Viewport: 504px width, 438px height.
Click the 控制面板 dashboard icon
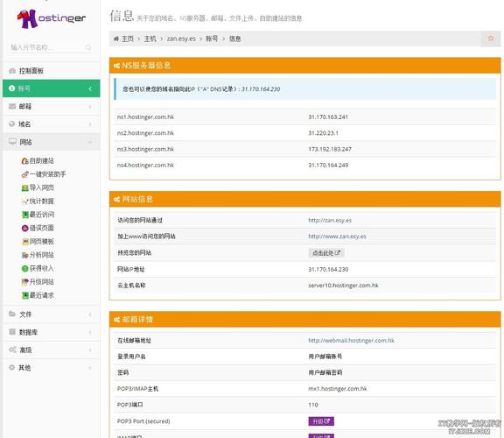[12, 71]
